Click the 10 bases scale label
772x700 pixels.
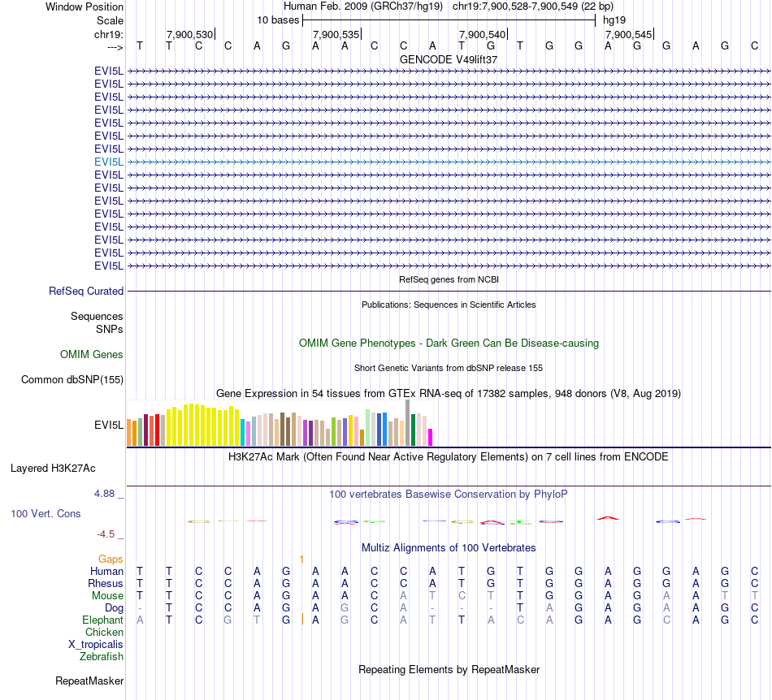278,20
